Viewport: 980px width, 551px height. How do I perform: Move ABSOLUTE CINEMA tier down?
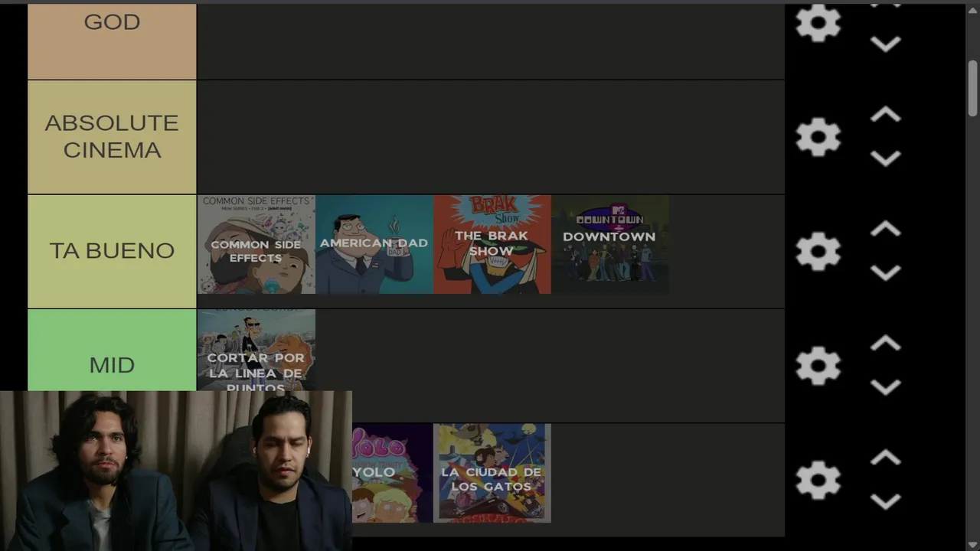[886, 158]
